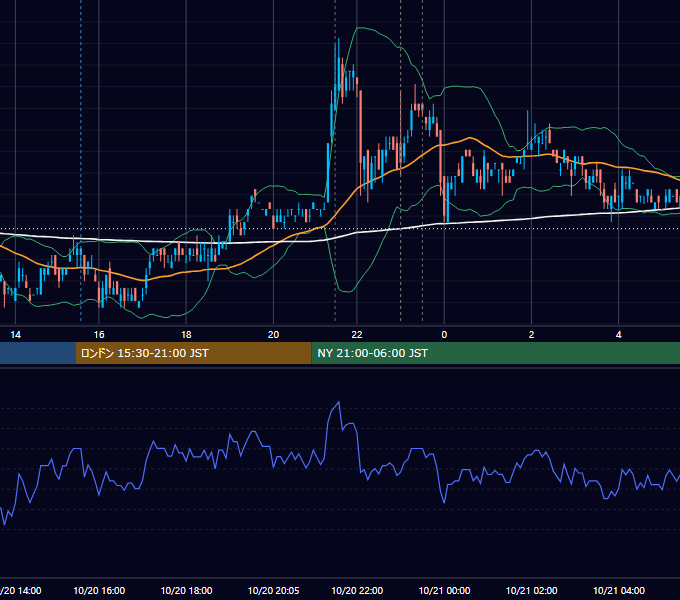
Task: Click the oscillator peak near 10/20 22:00
Action: pos(339,402)
